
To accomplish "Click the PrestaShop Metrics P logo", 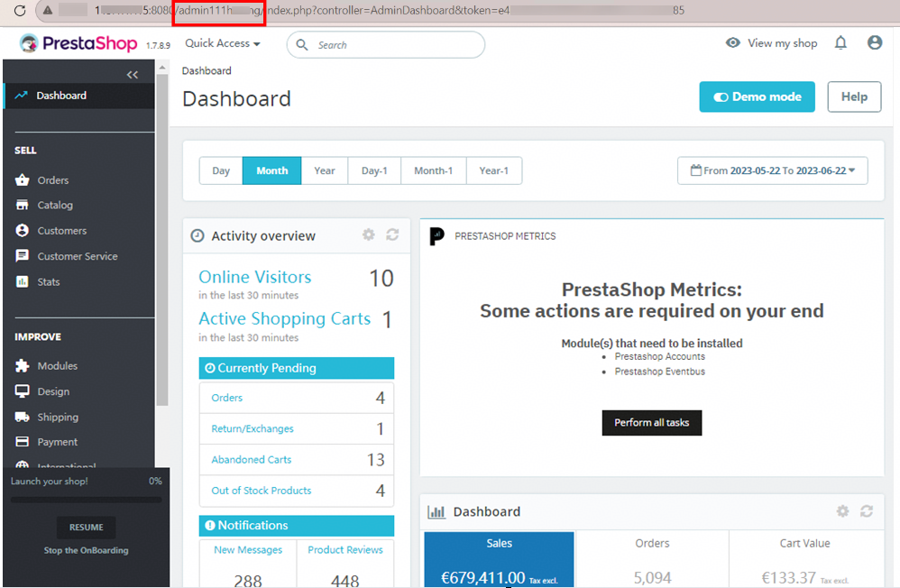I will pos(436,236).
